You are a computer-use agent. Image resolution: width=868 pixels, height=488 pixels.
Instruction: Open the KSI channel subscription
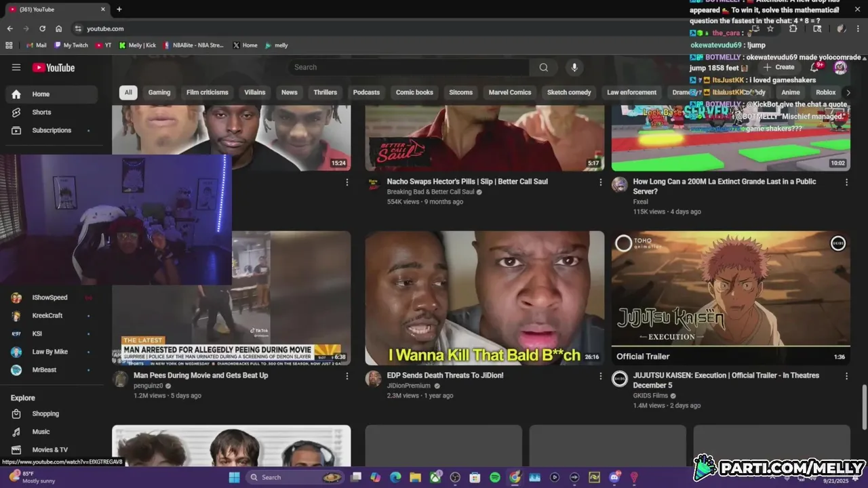click(x=51, y=333)
